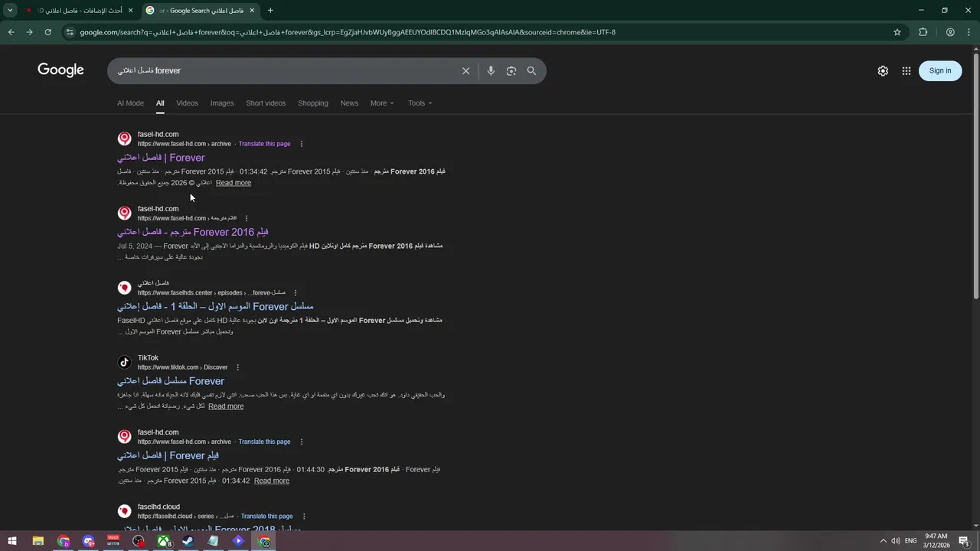
Task: Switch input language via ENG indicator
Action: [911, 541]
